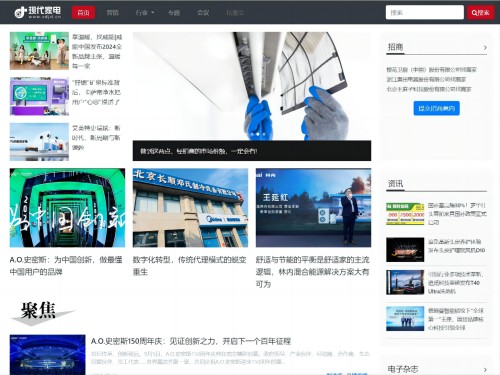Open the 专题 nav item

(174, 13)
